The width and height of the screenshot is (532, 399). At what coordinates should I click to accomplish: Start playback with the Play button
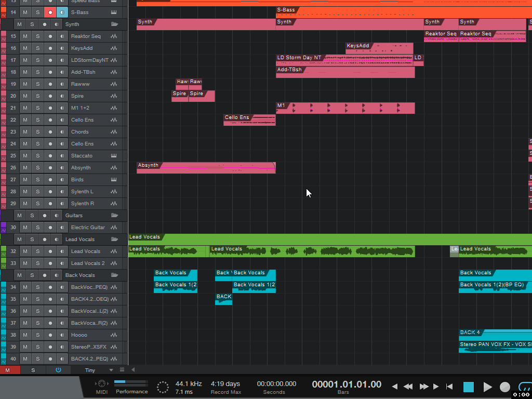tap(487, 387)
